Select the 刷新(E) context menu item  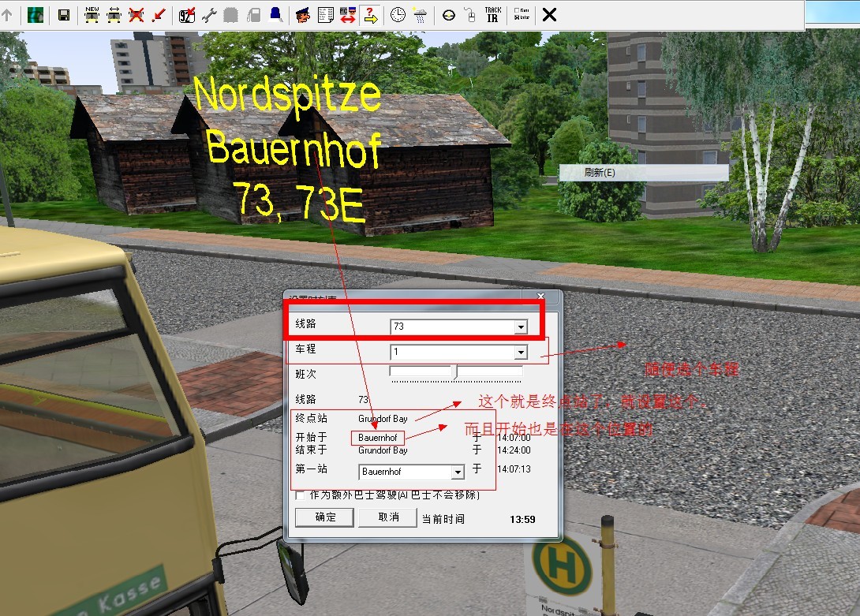(x=600, y=173)
